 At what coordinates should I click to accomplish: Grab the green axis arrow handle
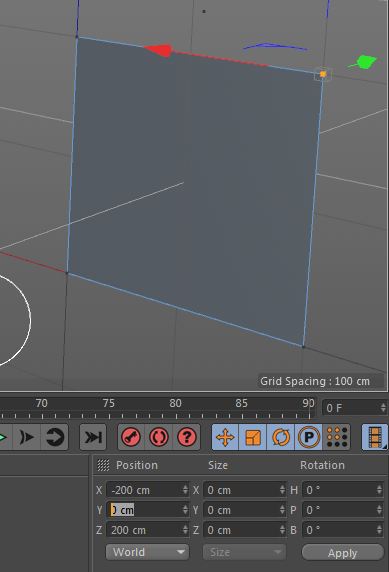coord(365,62)
